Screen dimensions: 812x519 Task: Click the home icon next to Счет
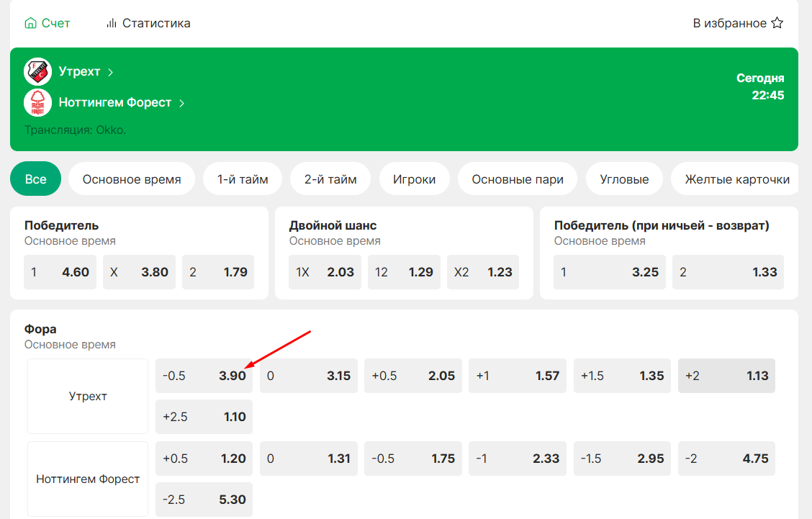30,23
